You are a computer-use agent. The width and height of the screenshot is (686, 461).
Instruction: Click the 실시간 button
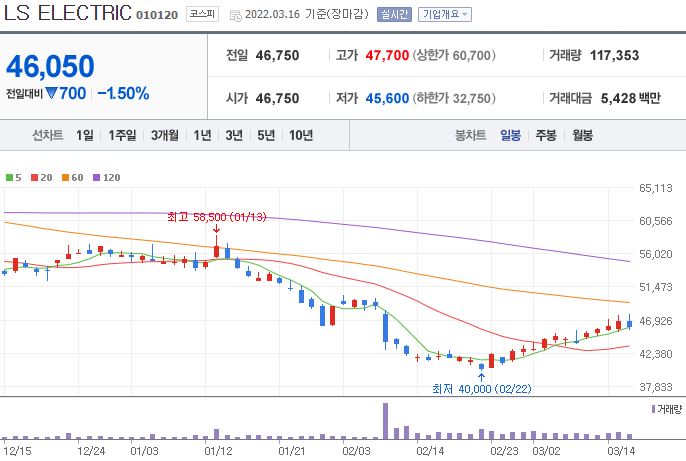394,14
